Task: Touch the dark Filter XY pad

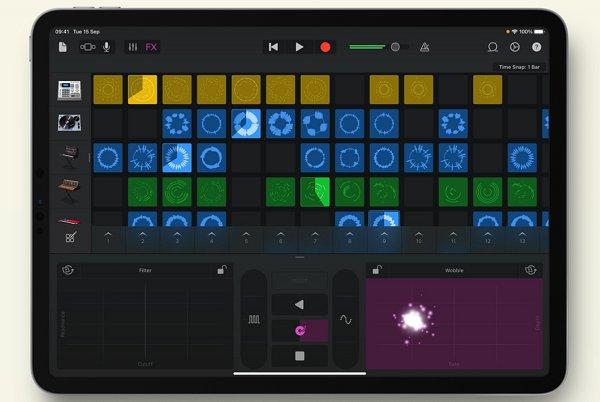Action: click(145, 323)
